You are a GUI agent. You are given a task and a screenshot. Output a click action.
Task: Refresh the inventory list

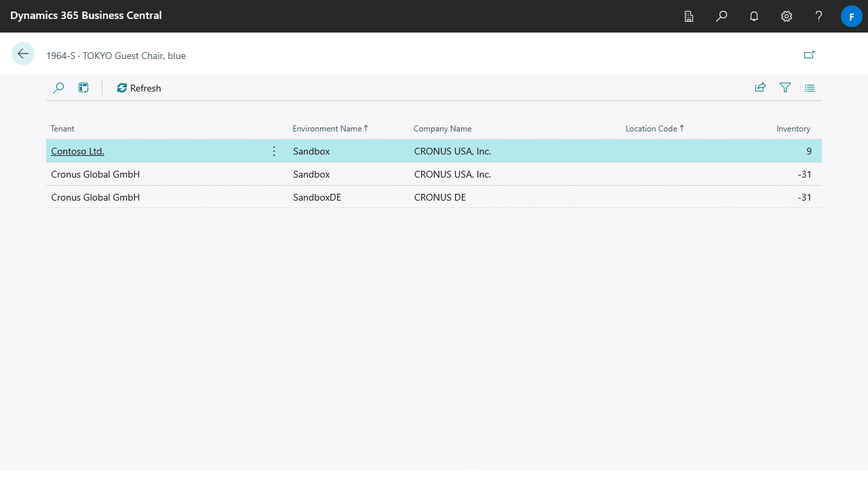point(138,87)
